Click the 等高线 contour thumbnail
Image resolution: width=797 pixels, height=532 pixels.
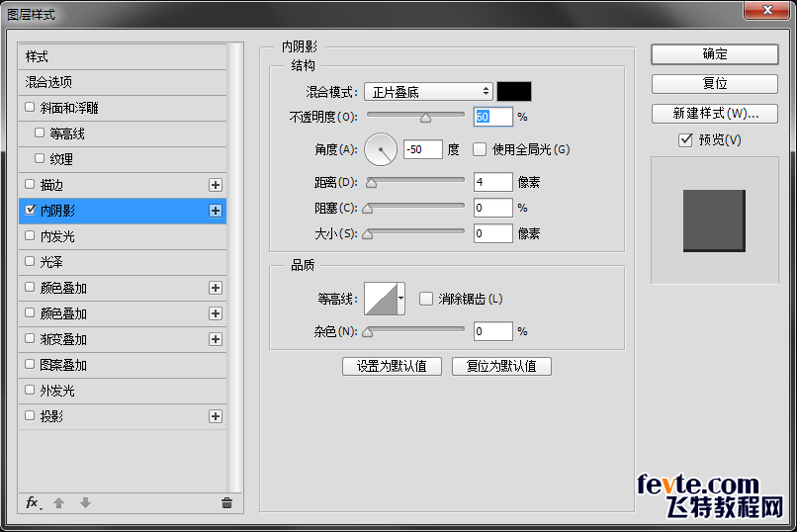tap(381, 300)
